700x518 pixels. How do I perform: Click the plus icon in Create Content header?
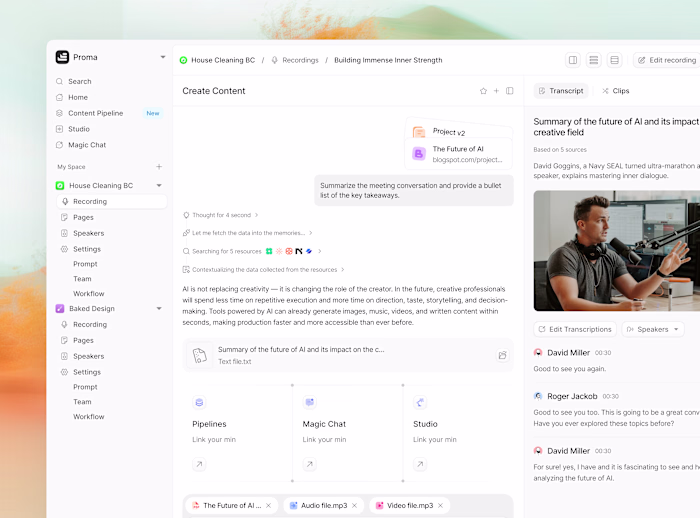[496, 91]
